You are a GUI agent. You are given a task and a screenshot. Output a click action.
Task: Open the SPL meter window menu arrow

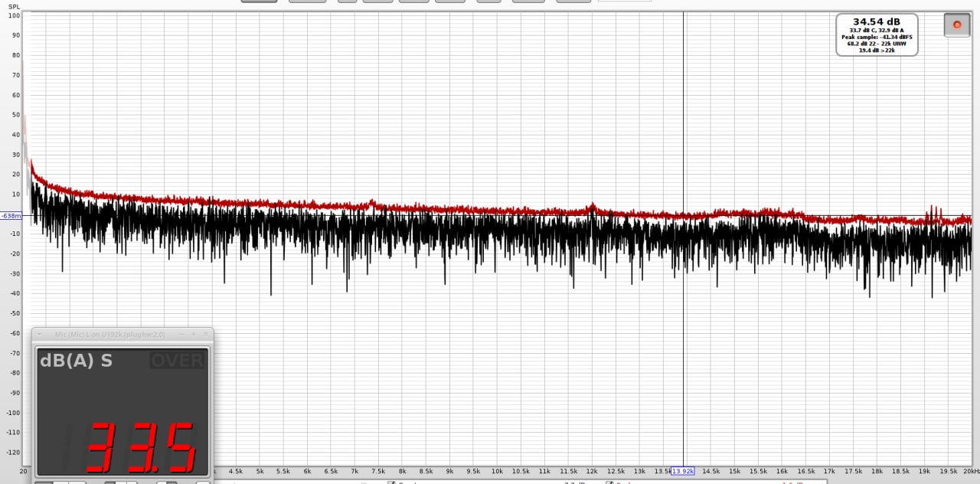click(x=40, y=334)
